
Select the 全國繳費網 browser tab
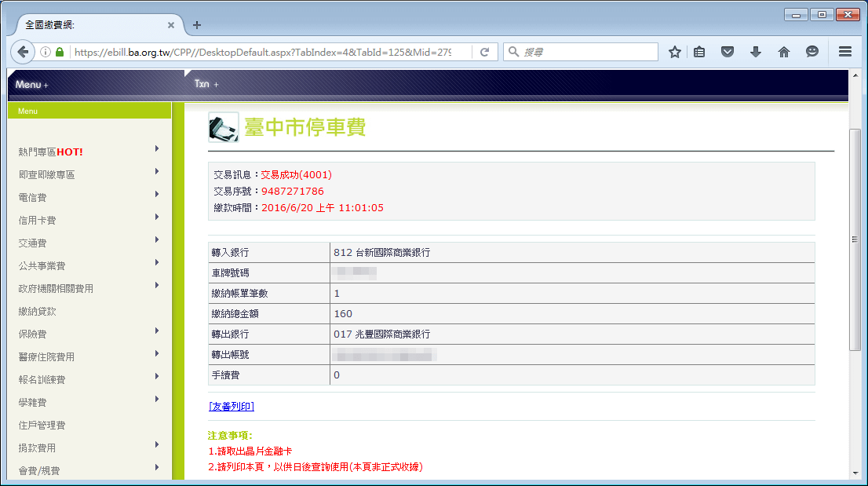click(x=78, y=24)
